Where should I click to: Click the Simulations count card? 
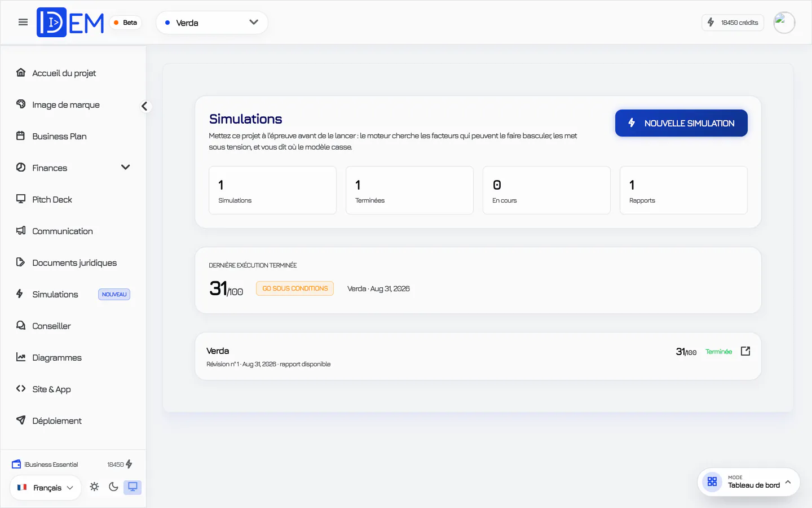pos(272,190)
